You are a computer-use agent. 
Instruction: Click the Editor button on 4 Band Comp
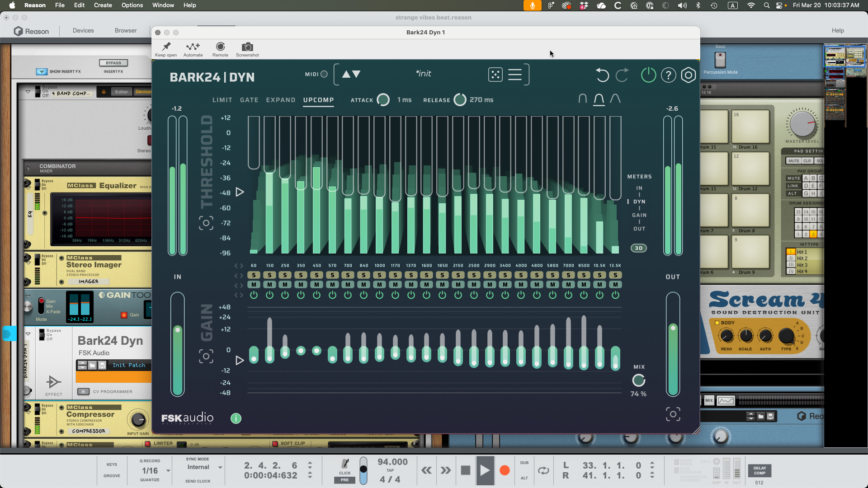(x=121, y=92)
